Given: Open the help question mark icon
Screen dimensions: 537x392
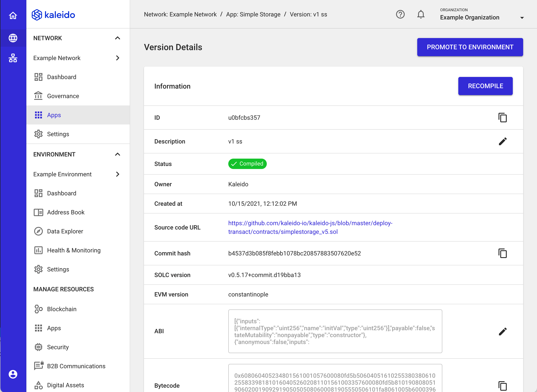Looking at the screenshot, I should pyautogui.click(x=400, y=14).
